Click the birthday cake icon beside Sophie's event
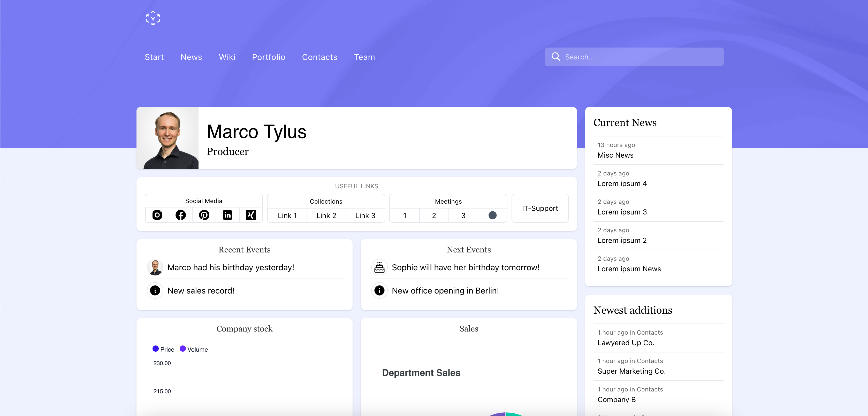 tap(379, 267)
